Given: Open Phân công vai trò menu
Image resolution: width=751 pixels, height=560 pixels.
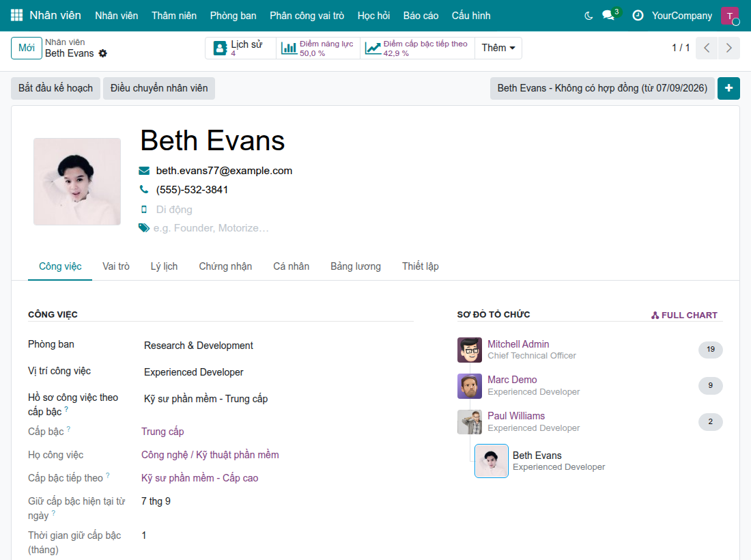Looking at the screenshot, I should click(x=307, y=16).
